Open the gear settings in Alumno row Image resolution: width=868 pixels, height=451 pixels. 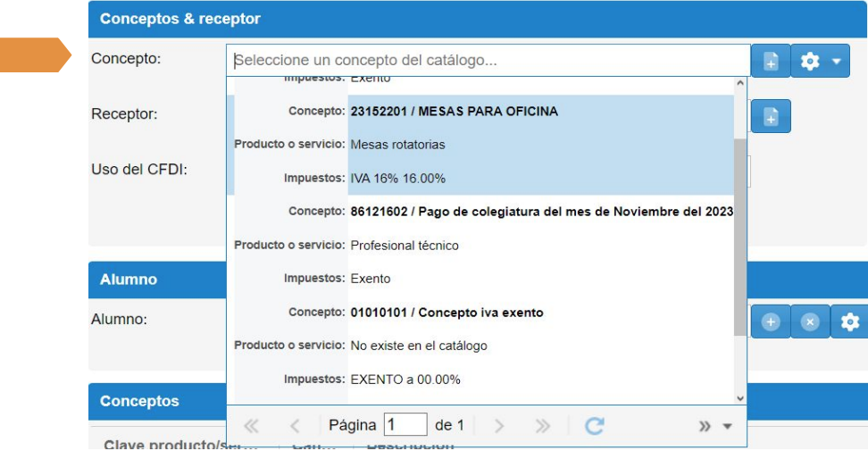point(849,322)
